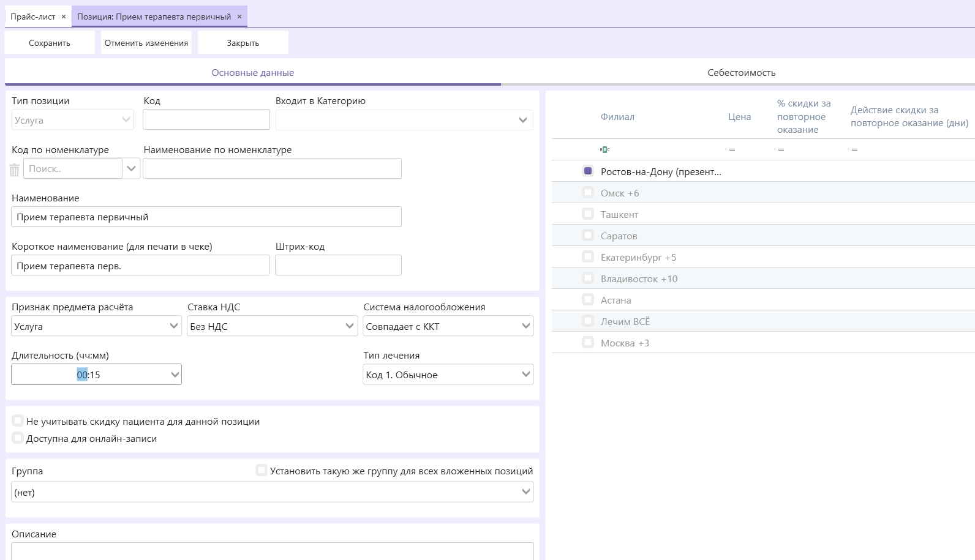975x560 pixels.
Task: Open the Группа dropdown
Action: point(273,492)
